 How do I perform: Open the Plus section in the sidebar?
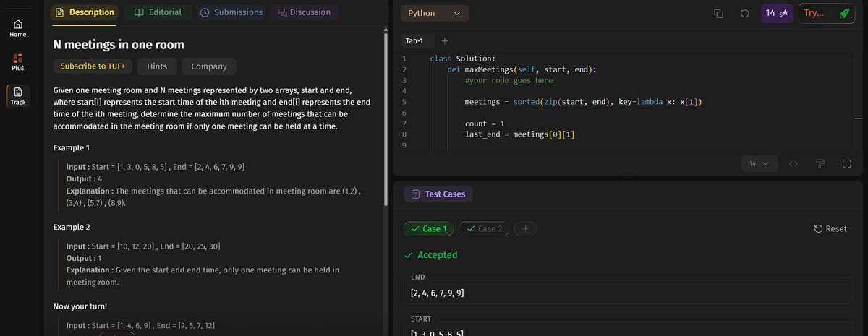coord(18,62)
